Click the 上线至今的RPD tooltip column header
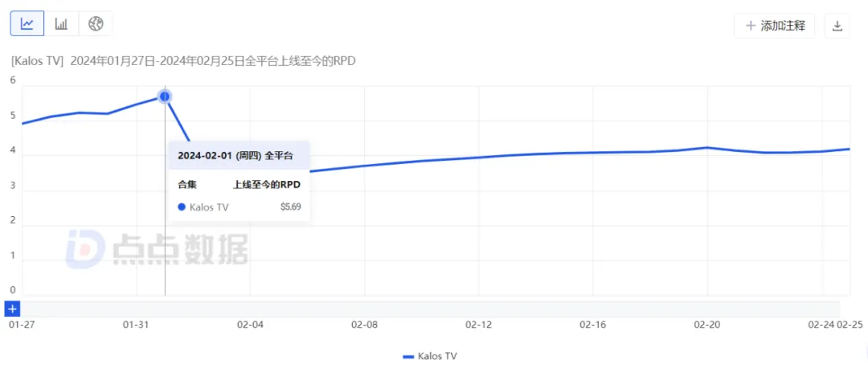Image resolution: width=868 pixels, height=381 pixels. [x=266, y=185]
